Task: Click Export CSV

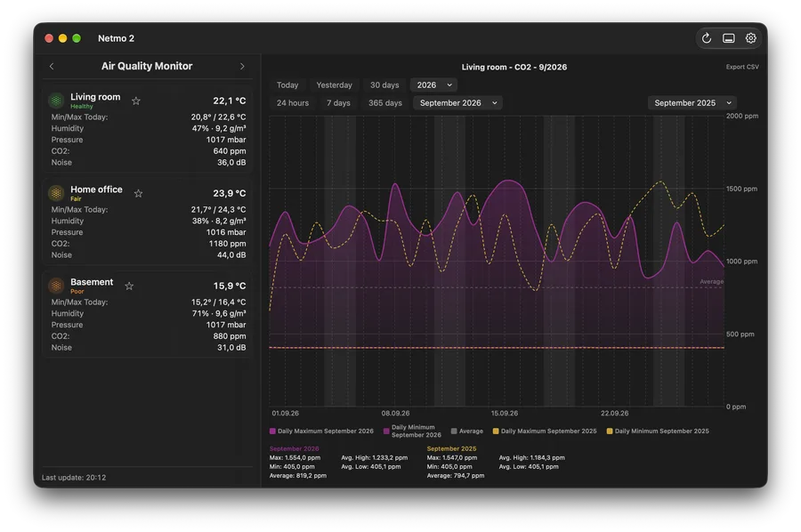Action: click(x=742, y=67)
